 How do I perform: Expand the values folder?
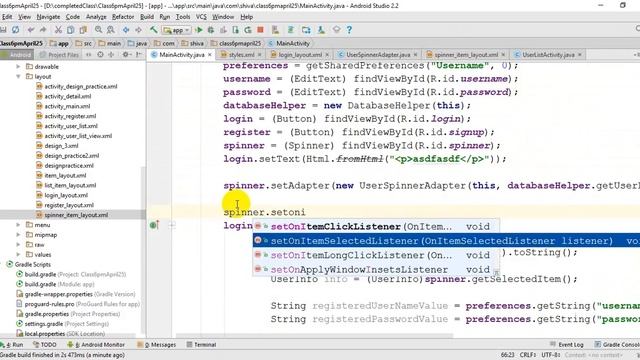[x=18, y=254]
